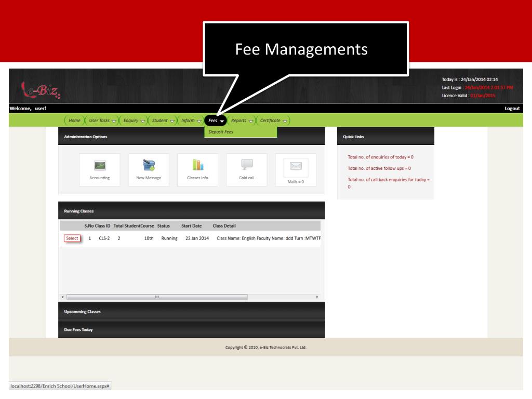
Task: Open the Classes Info books icon
Action: coord(198,165)
